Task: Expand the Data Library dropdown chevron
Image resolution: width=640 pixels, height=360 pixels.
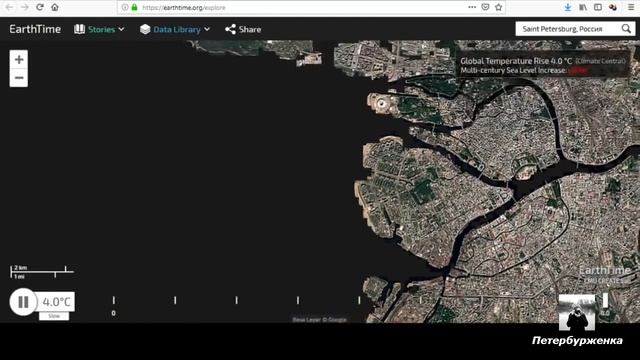Action: coord(207,29)
